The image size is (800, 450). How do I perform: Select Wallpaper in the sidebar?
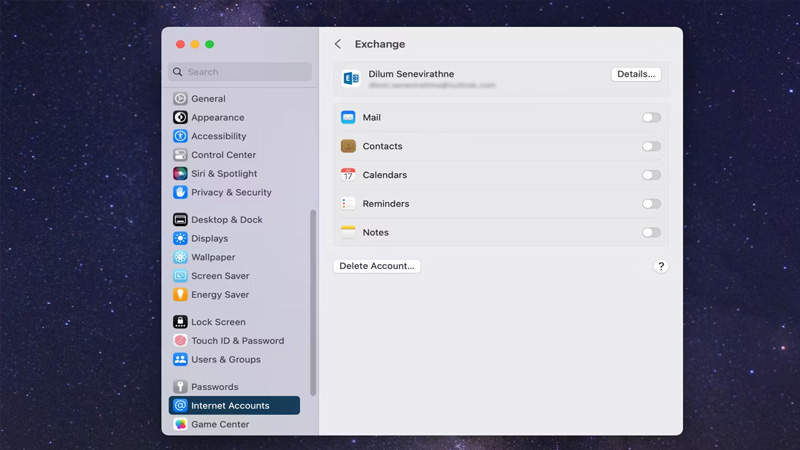[213, 257]
